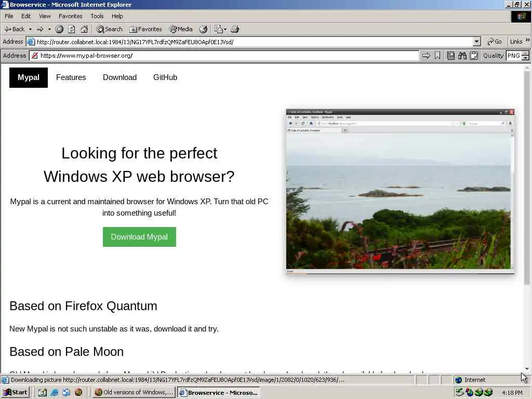Launch Internet Explorer from Quick Launch
The width and height of the screenshot is (532, 399).
54,393
